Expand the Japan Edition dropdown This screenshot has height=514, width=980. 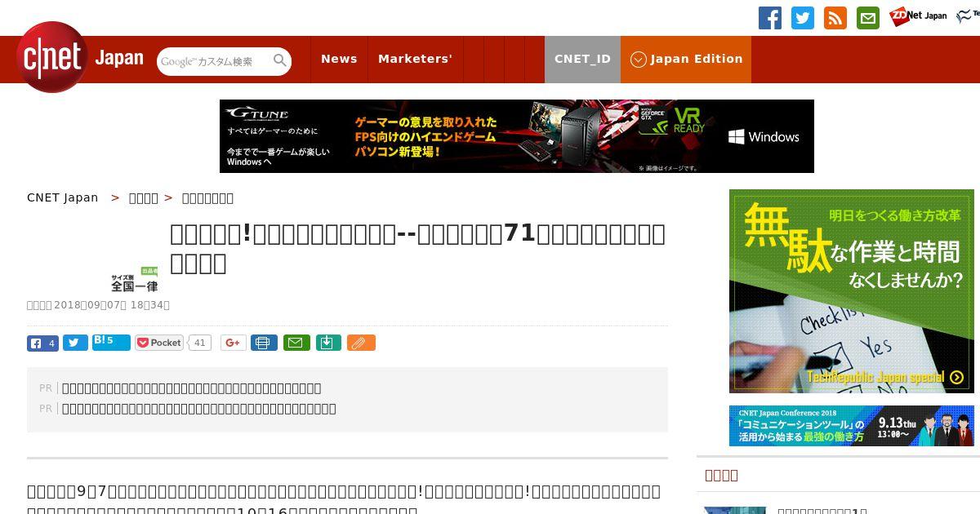coord(686,59)
